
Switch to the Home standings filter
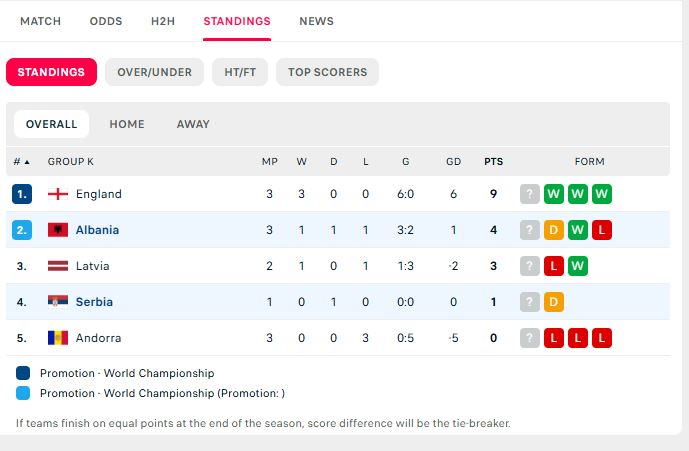(x=127, y=124)
